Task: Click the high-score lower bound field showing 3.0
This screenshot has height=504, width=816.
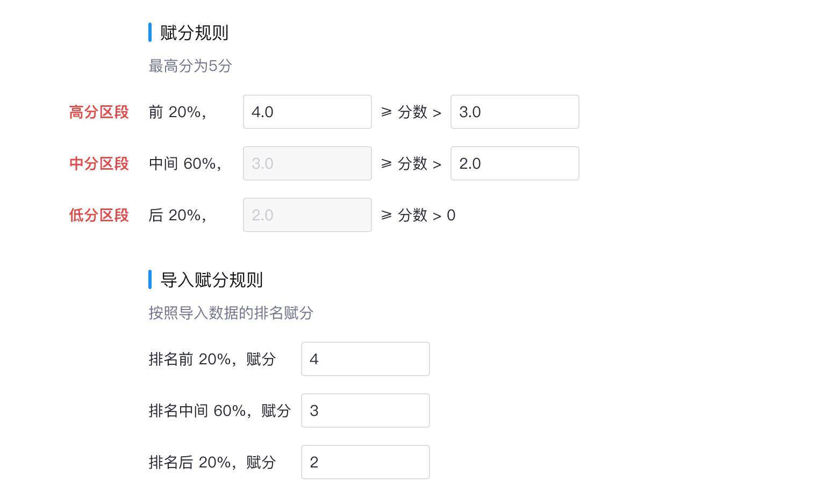Action: (514, 112)
